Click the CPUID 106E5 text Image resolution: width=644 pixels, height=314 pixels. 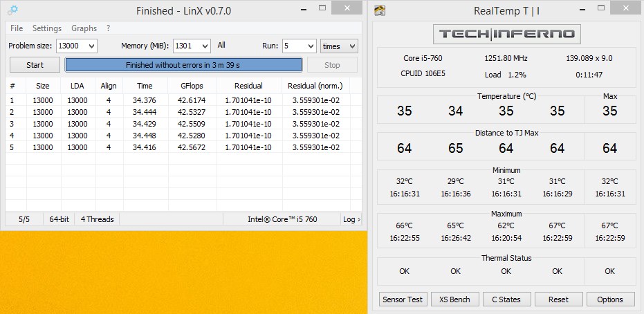coord(423,74)
